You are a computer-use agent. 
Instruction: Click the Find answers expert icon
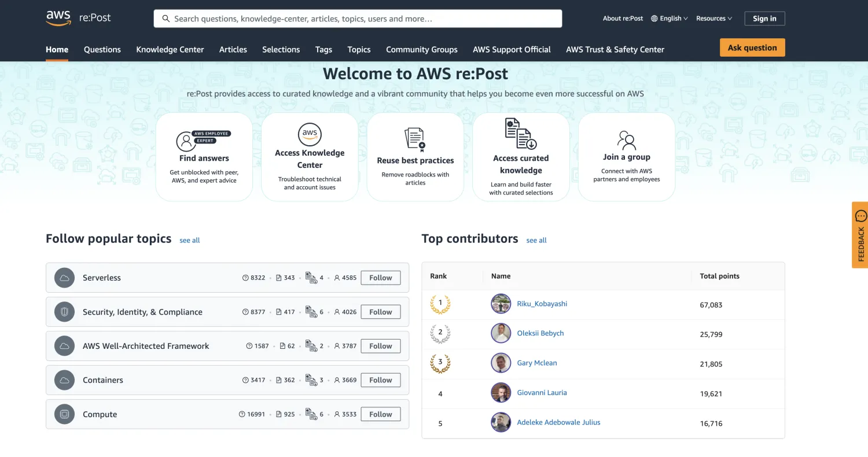click(204, 140)
